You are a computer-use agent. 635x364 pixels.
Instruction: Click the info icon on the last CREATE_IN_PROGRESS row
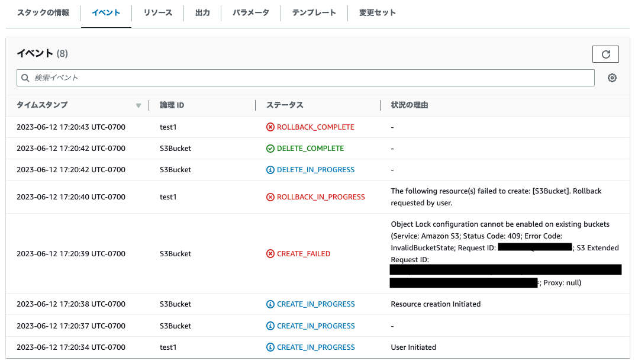tap(270, 347)
